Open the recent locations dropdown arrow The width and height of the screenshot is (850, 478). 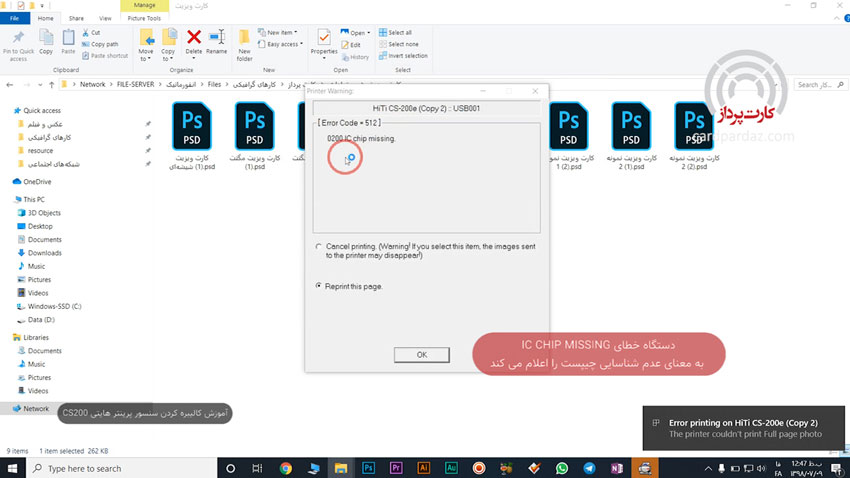click(x=40, y=85)
